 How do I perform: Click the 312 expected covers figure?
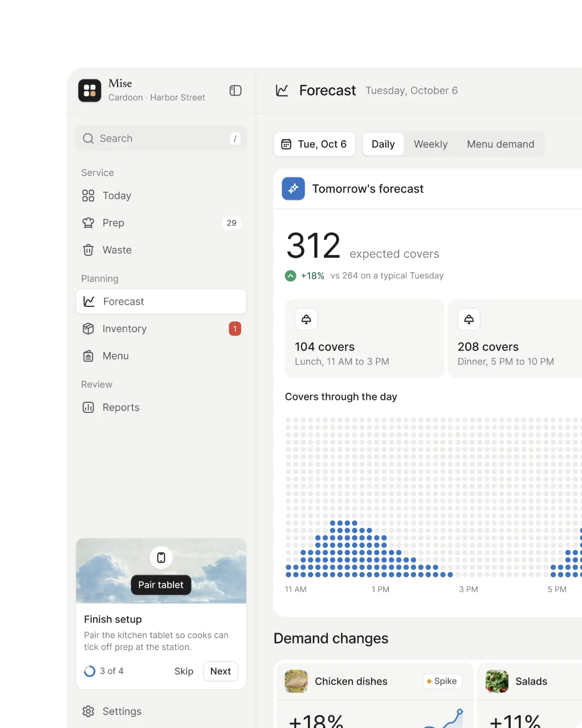[x=313, y=246]
